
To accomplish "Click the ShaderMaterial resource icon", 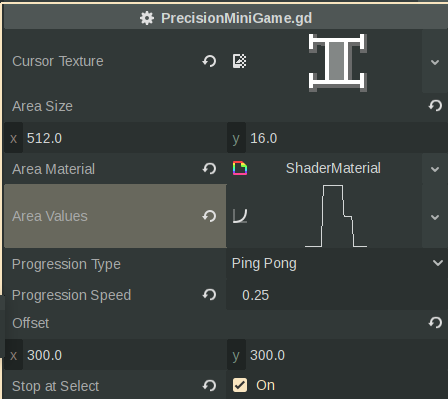I will click(x=240, y=168).
